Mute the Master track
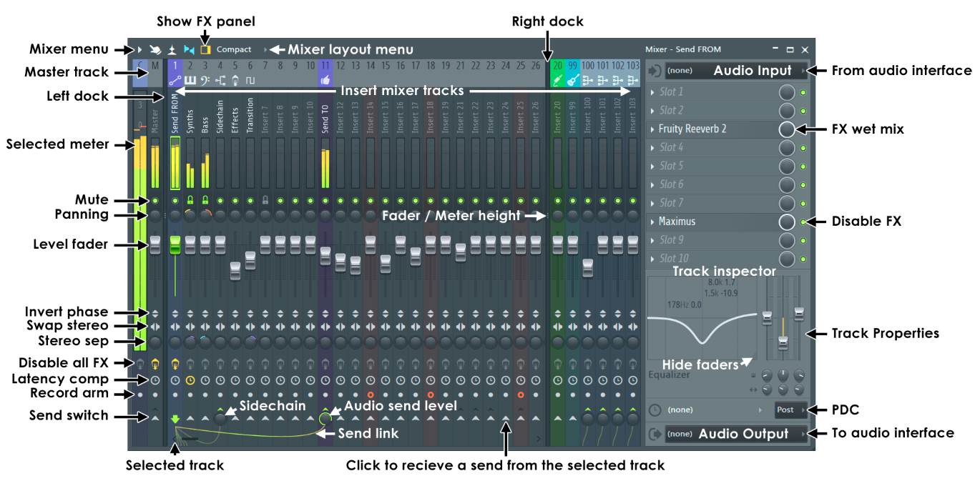980x481 pixels. [155, 201]
